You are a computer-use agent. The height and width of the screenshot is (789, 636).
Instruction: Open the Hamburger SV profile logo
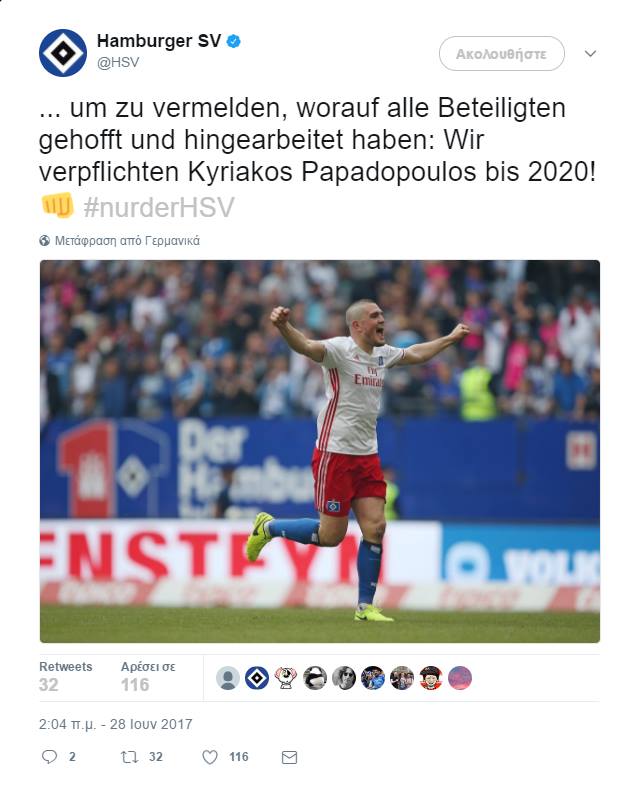pos(63,53)
